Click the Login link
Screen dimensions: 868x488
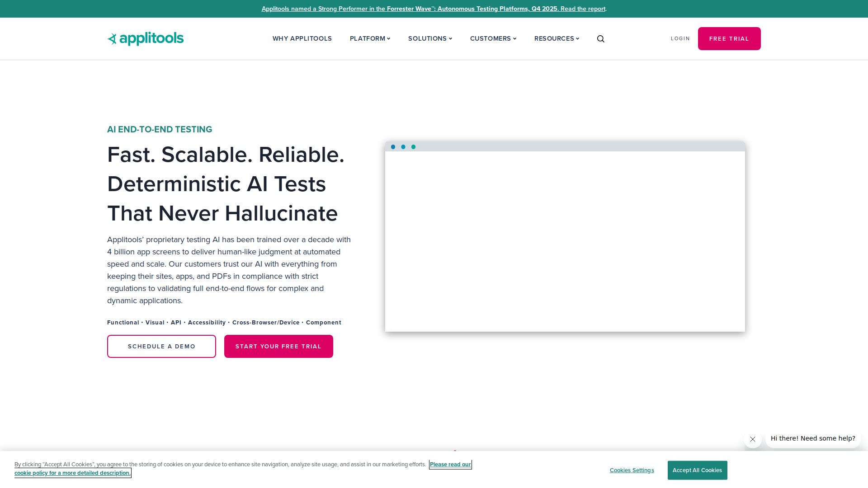click(680, 39)
